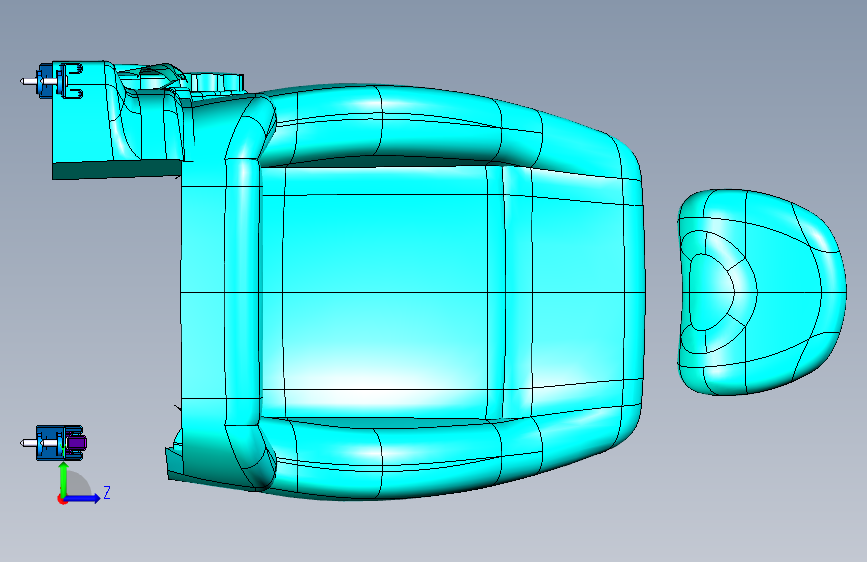This screenshot has height=562, width=867.
Task: Select the headrest cushion model
Action: point(762,292)
